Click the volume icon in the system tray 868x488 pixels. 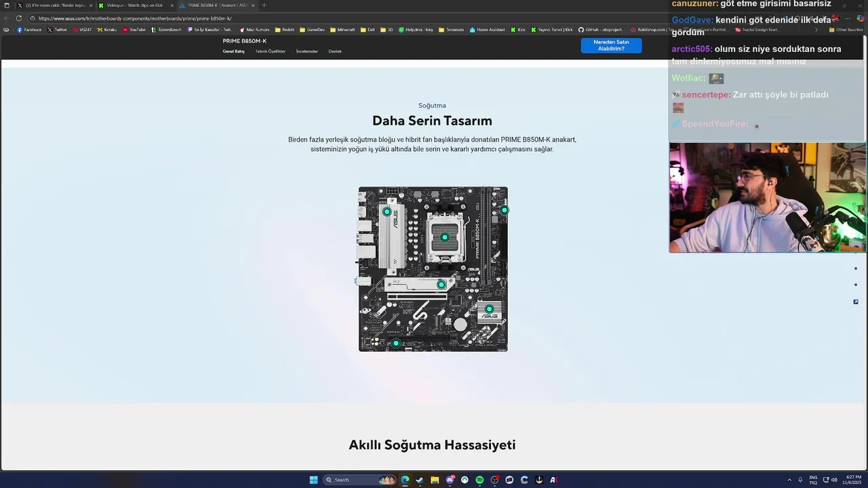pyautogui.click(x=834, y=480)
